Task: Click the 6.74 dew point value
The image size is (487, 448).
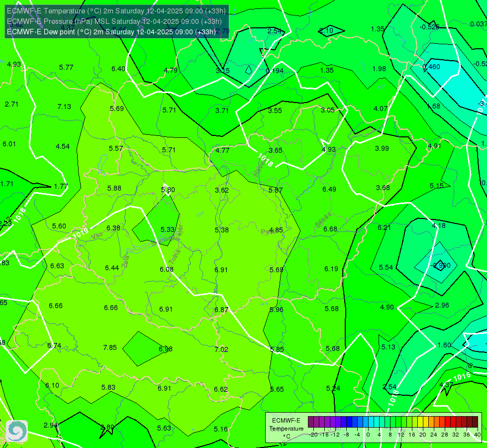Action: [x=54, y=345]
